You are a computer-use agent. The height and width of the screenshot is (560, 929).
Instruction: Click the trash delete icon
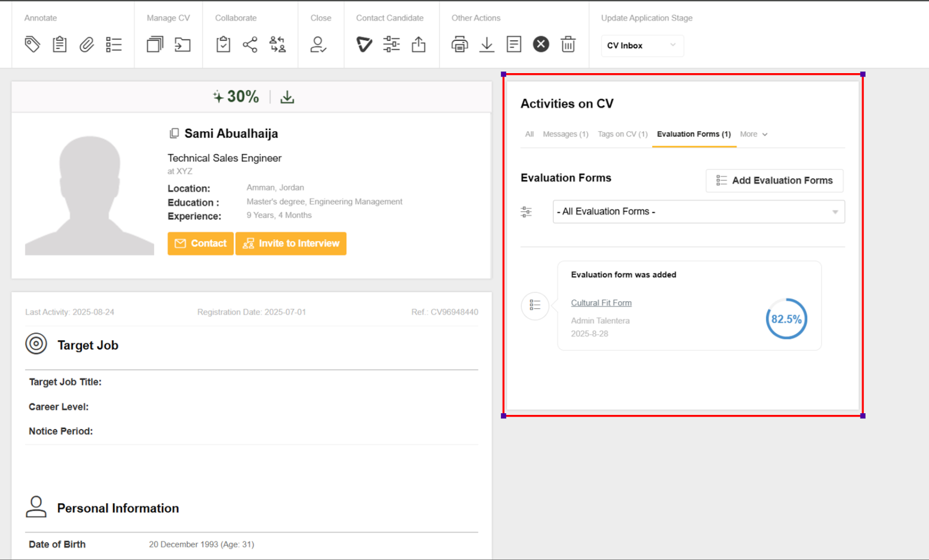coord(568,44)
